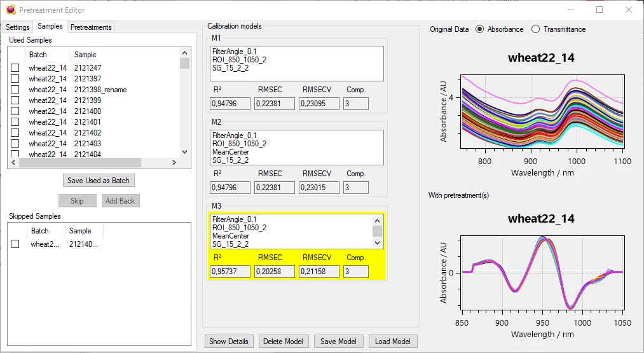The width and height of the screenshot is (644, 353).
Task: Click the Pretreatment Editor app icon
Action: [x=10, y=10]
